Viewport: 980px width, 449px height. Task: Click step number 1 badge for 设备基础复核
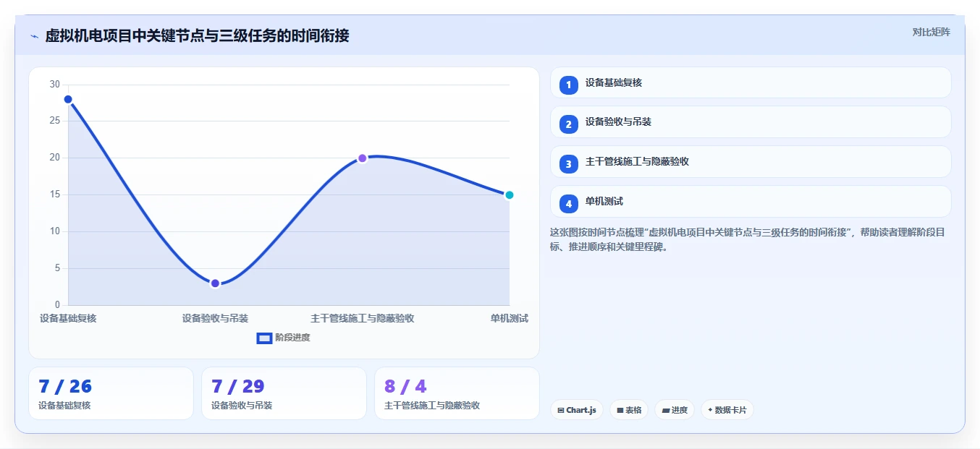tap(568, 85)
